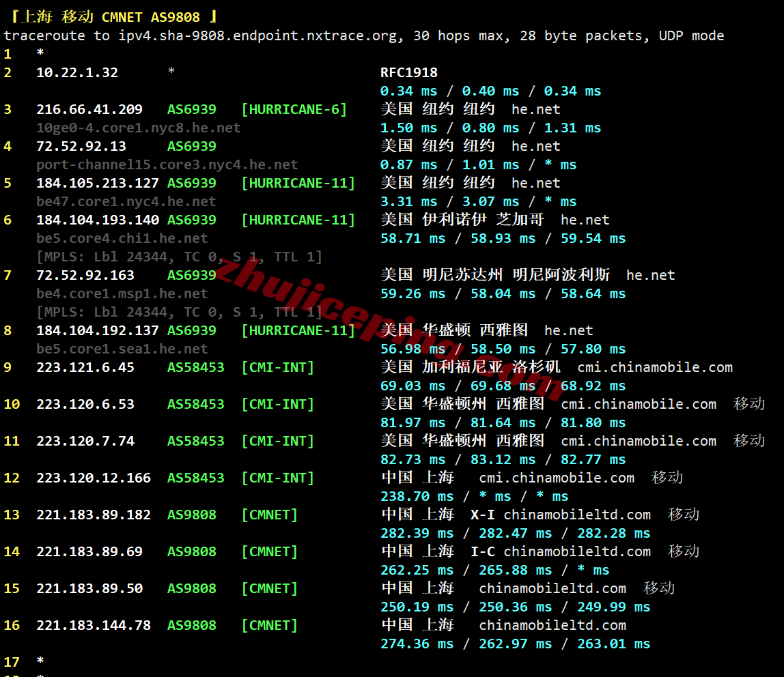Click AS9808 on hop 16

(191, 626)
